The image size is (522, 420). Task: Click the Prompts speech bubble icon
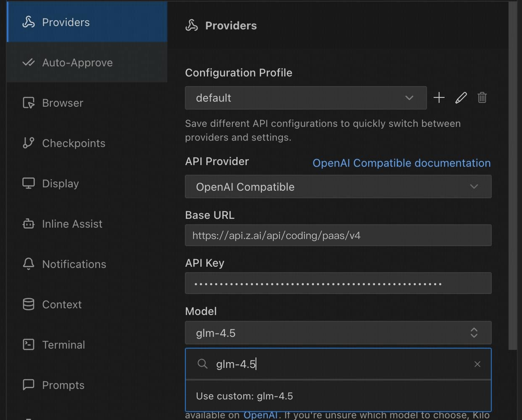tap(29, 385)
